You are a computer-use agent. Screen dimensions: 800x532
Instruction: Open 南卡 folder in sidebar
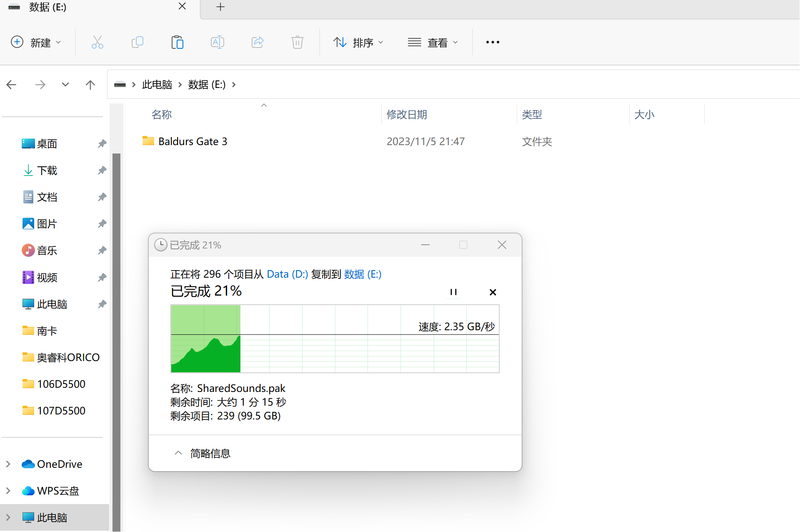[x=40, y=331]
